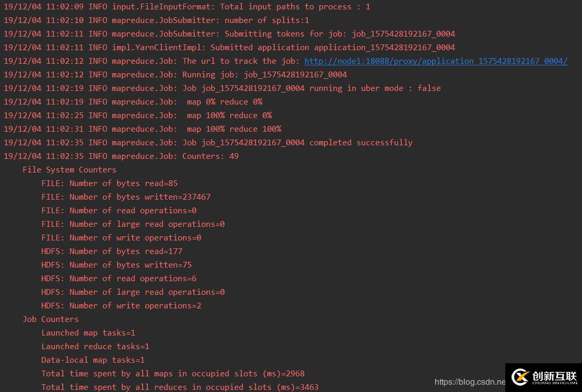Viewport: 582px width, 392px height.
Task: Click the 'number of splits:1' line
Action: coord(156,20)
